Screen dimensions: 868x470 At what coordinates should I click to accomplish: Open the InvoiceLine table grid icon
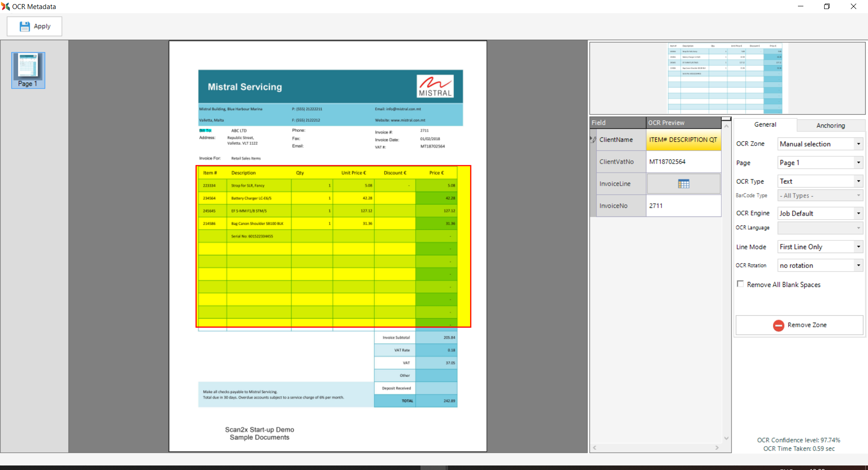click(x=683, y=183)
